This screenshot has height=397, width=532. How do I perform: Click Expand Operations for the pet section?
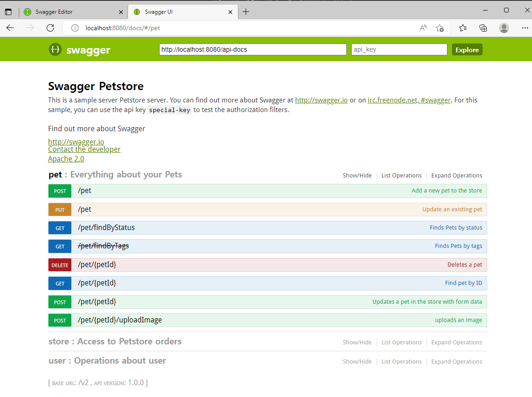(x=457, y=176)
